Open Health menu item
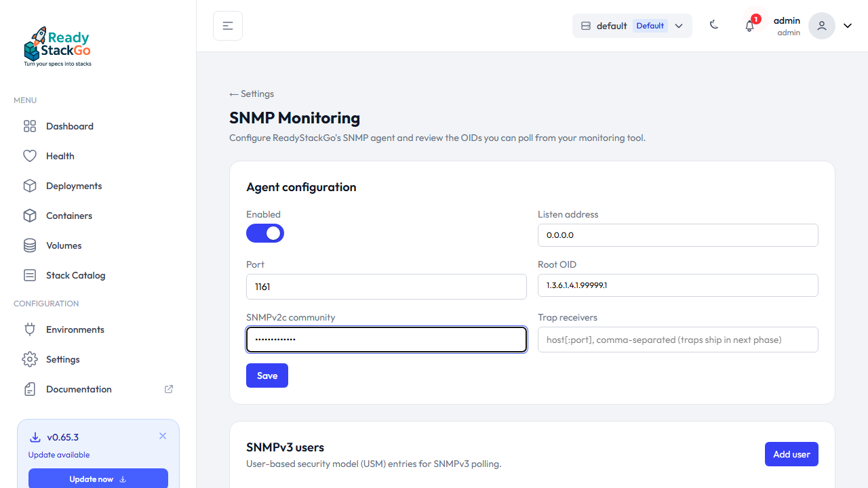Screen dimensions: 868x488 point(98,156)
